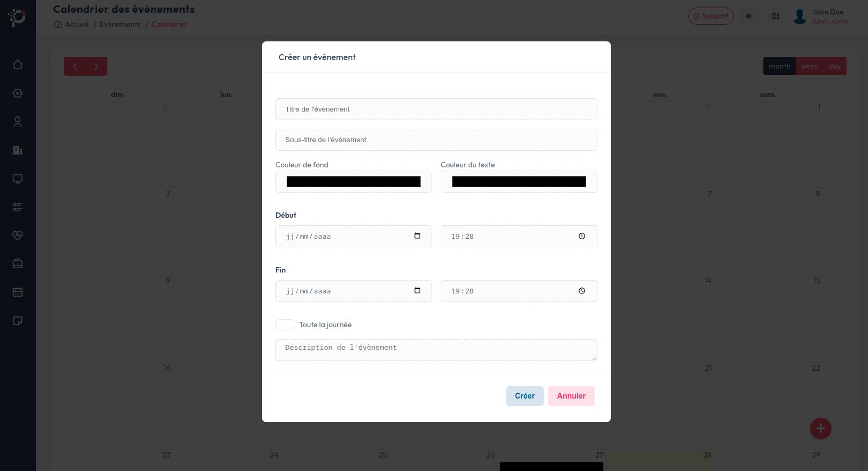Open the buildings icon in sidebar
This screenshot has width=868, height=471.
coord(18,150)
